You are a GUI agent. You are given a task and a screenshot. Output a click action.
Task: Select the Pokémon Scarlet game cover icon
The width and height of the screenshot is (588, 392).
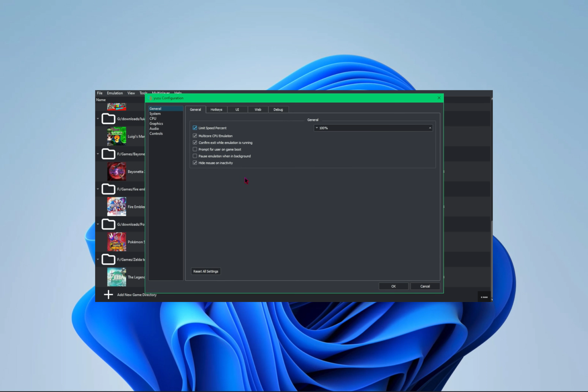pos(116,242)
